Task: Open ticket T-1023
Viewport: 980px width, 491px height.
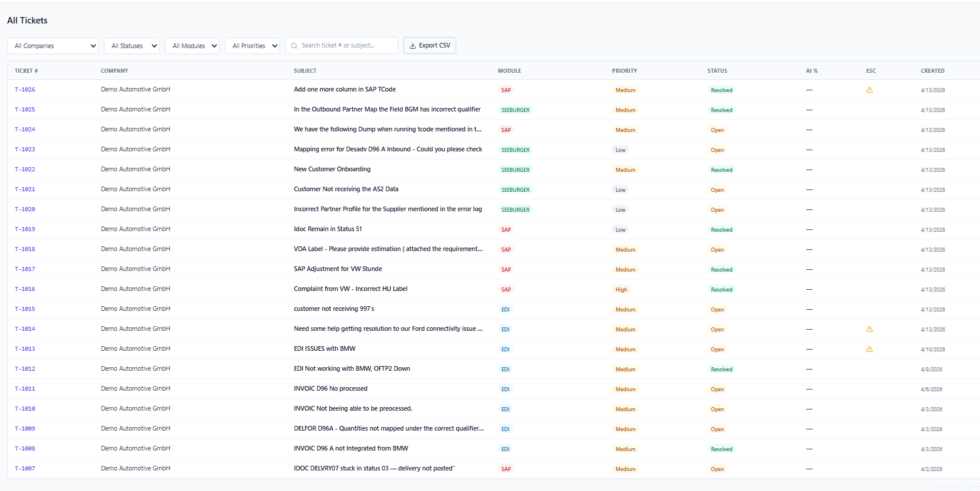Action: 25,150
